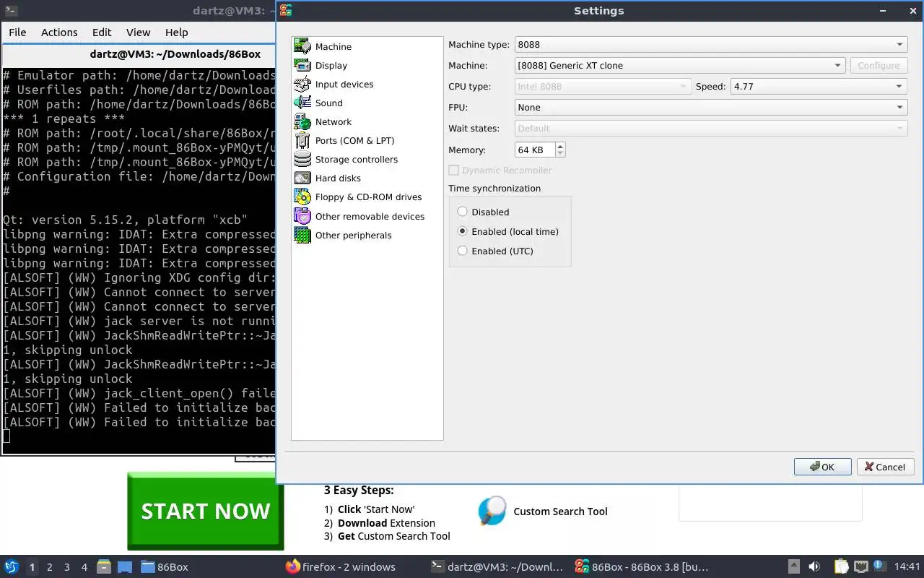This screenshot has height=578, width=924.
Task: Toggle the Dynamic Recompiler checkbox
Action: pos(453,170)
